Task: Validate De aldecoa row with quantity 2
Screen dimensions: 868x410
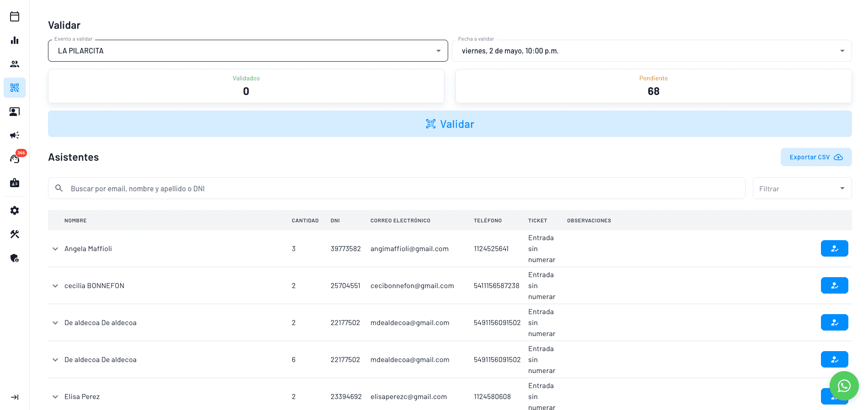Action: [x=835, y=322]
